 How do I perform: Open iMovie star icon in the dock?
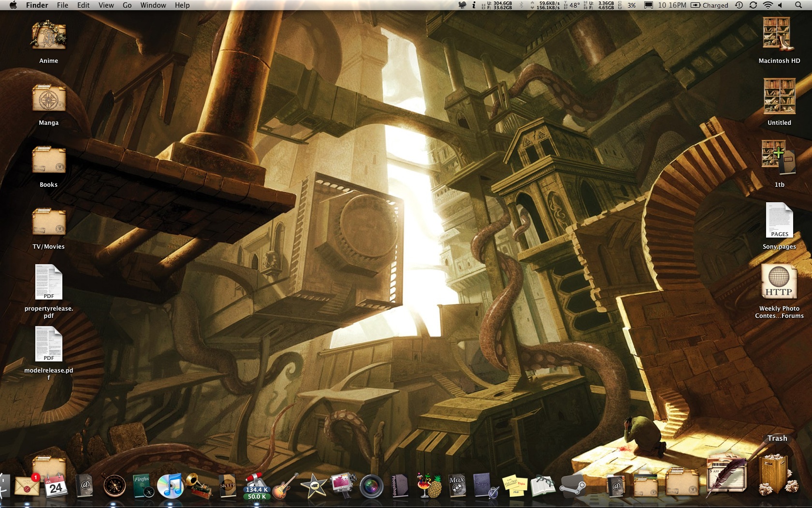314,486
